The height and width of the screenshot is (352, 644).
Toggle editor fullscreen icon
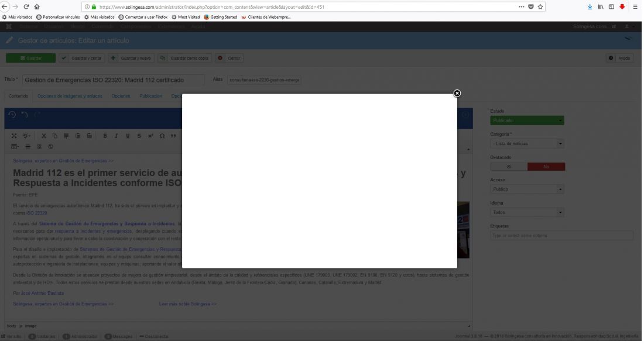point(14,136)
